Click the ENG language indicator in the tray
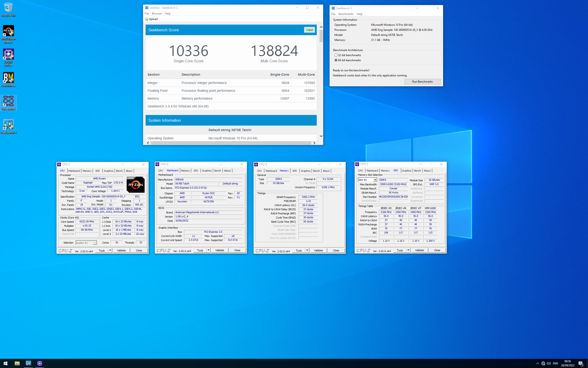This screenshot has width=588, height=368. click(x=555, y=363)
